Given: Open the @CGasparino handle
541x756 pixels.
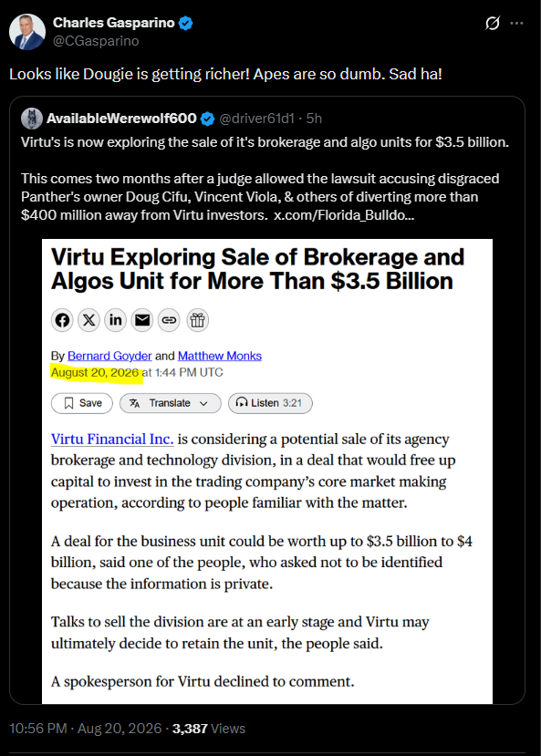Looking at the screenshot, I should 96,41.
